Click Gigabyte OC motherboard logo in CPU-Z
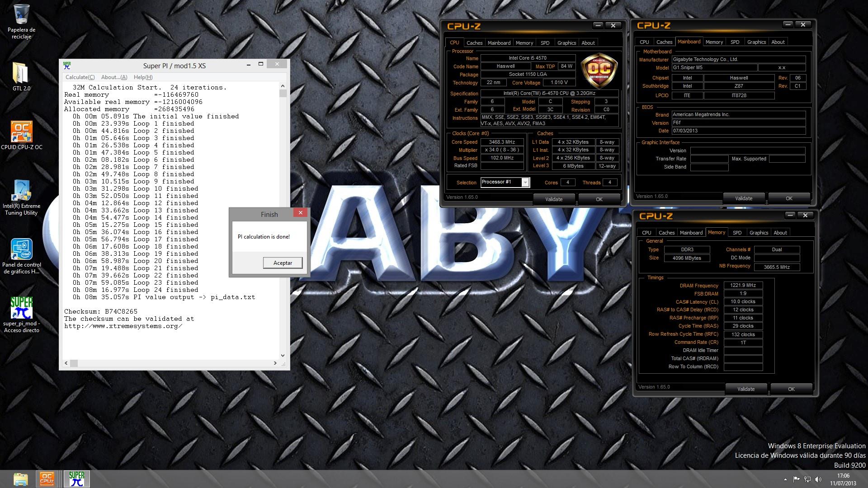The image size is (868, 488). 599,70
